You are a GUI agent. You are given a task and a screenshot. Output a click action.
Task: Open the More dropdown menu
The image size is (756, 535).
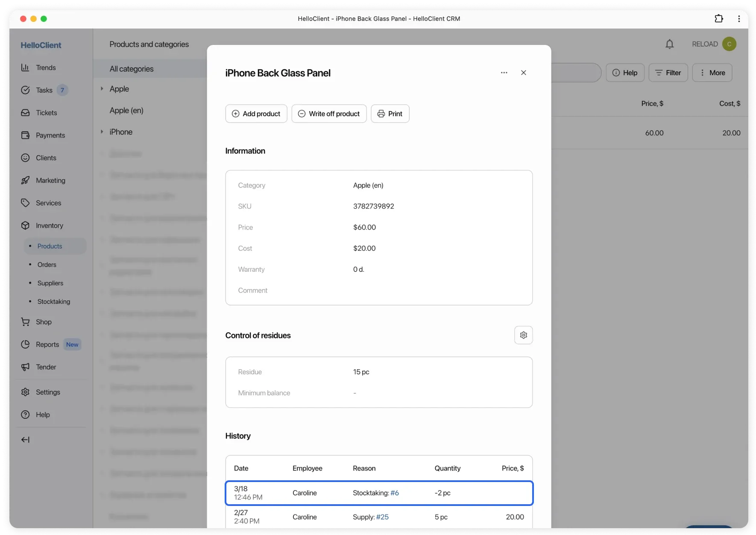point(712,73)
